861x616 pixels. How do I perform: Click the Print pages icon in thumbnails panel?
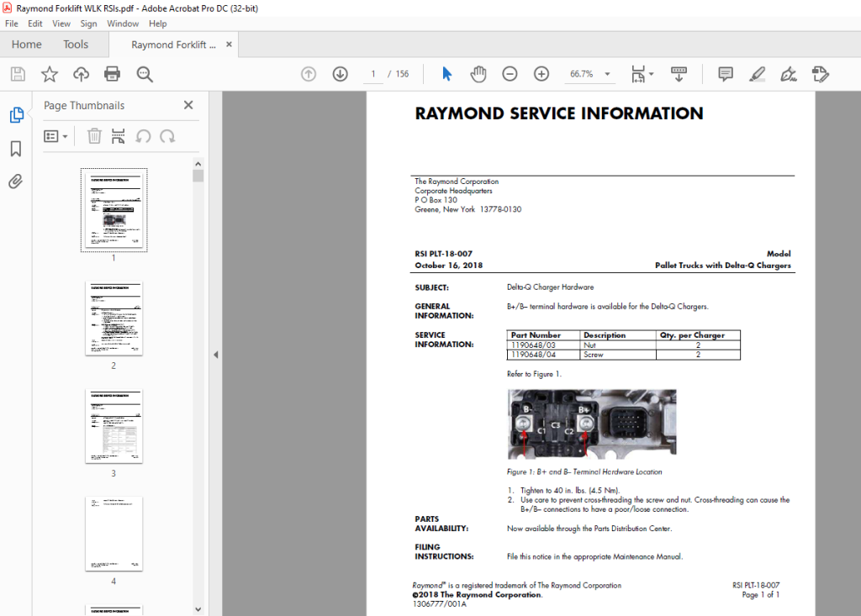[118, 135]
